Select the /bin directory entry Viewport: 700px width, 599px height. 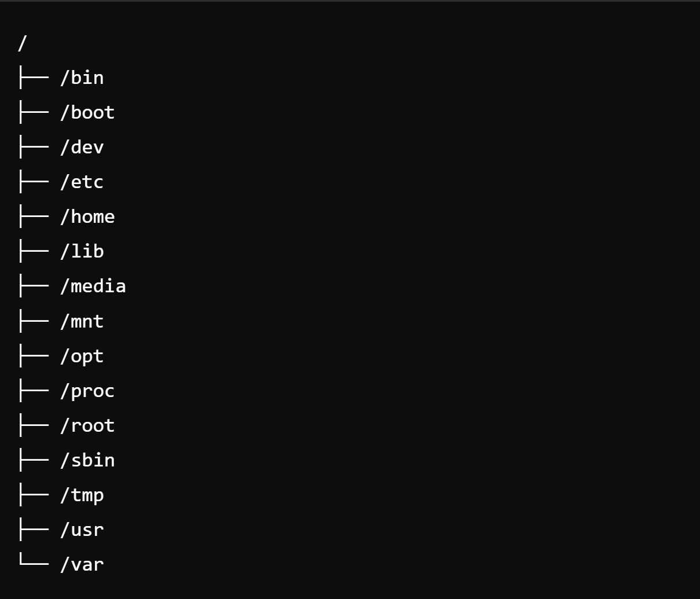pyautogui.click(x=82, y=78)
